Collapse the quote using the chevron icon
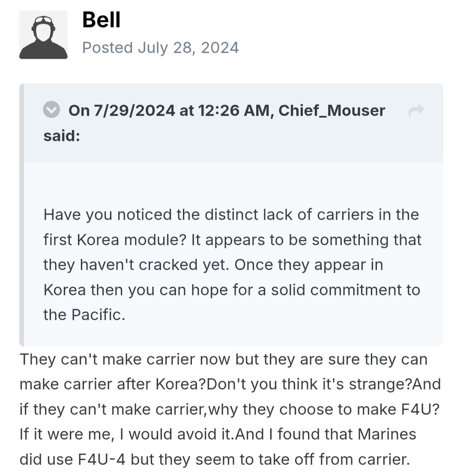460x476 pixels. pos(52,110)
